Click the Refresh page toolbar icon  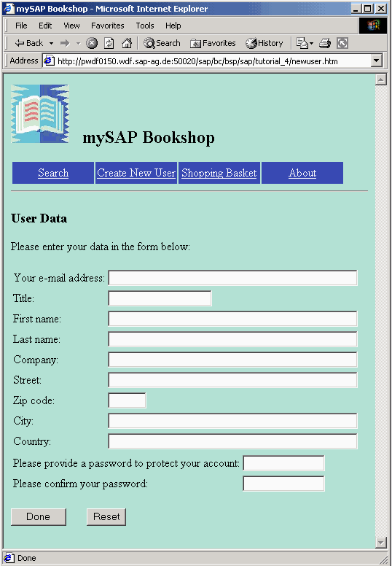109,43
